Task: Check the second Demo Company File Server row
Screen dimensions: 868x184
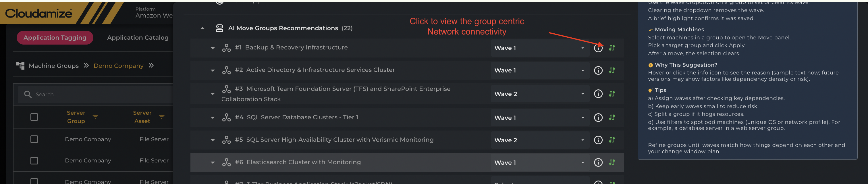Action: click(x=34, y=161)
